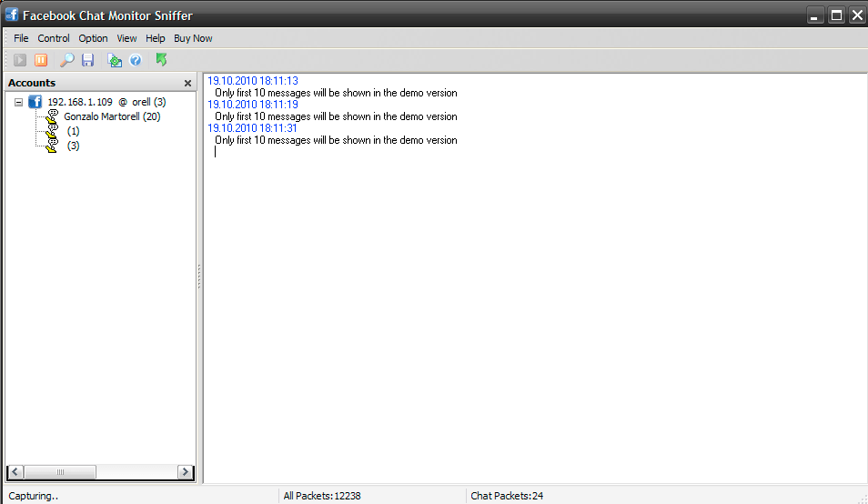The image size is (868, 504).
Task: Open help with the blue question mark icon
Action: click(136, 60)
